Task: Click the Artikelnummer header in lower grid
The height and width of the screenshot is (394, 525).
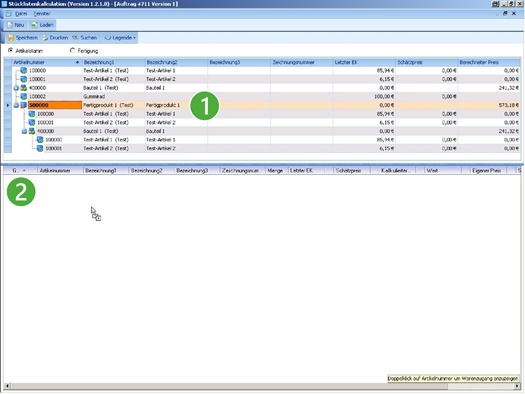Action: click(60, 171)
